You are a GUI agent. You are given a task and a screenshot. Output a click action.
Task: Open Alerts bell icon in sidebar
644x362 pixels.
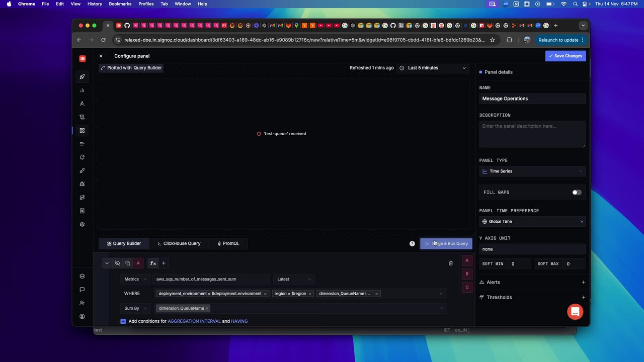(82, 157)
